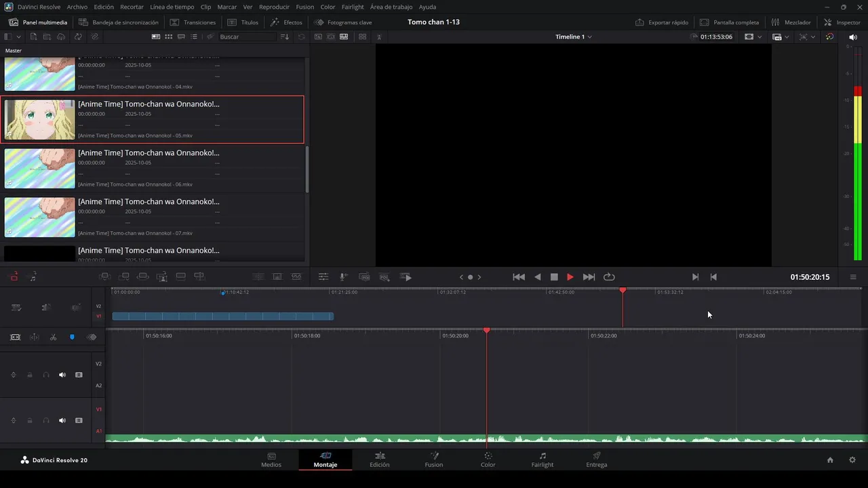Viewport: 868px width, 488px height.
Task: Solo the V2 track headphone icon
Action: (x=46, y=375)
